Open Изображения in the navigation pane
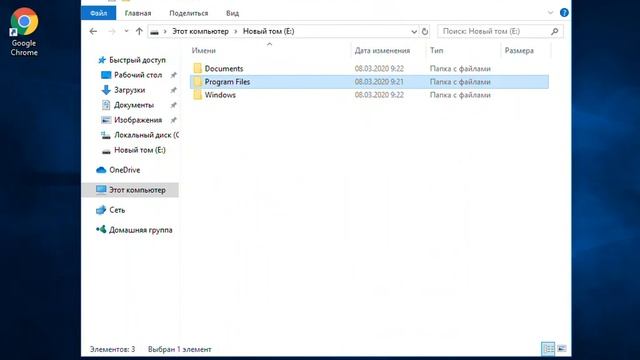Viewport: 640px width, 360px height. coord(138,120)
